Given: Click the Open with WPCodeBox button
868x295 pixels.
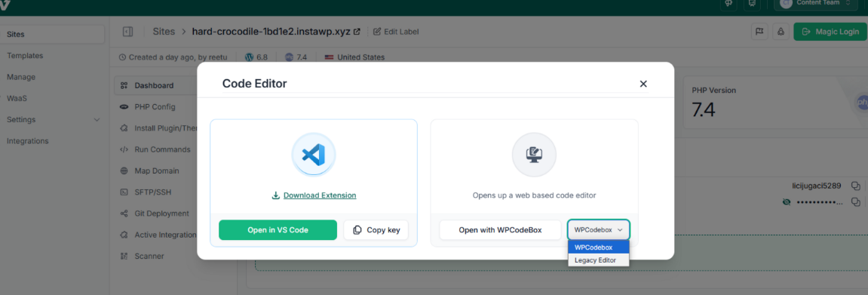Looking at the screenshot, I should point(501,229).
